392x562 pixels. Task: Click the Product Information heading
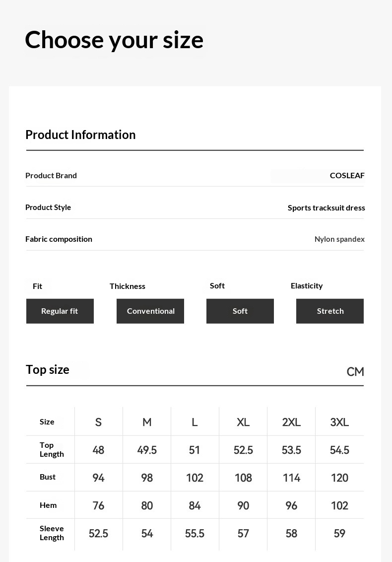(80, 135)
